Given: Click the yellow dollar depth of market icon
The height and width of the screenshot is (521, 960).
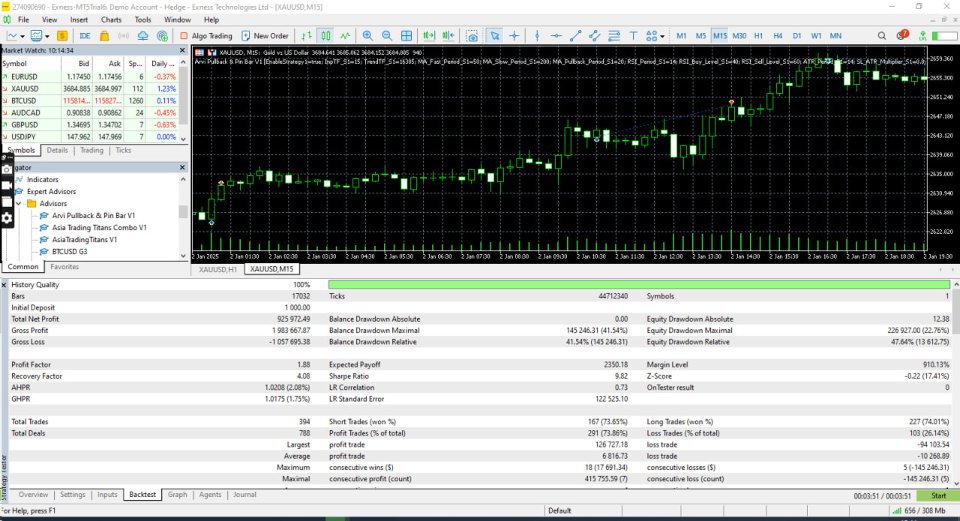Looking at the screenshot, I should (x=62, y=36).
